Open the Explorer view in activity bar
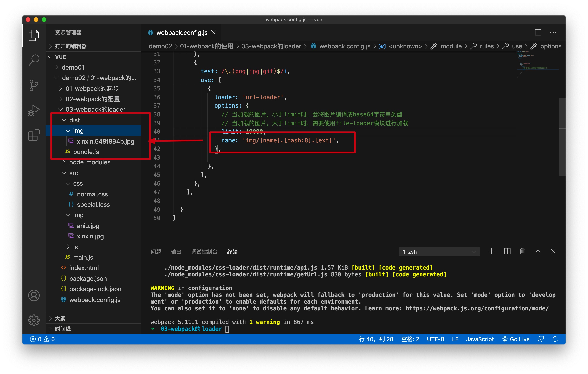 (x=34, y=35)
